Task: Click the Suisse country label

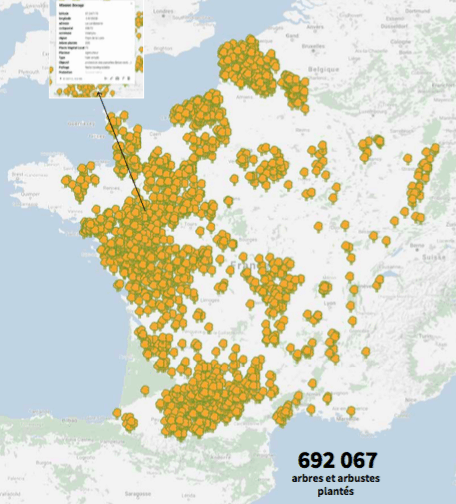Action: click(x=434, y=257)
